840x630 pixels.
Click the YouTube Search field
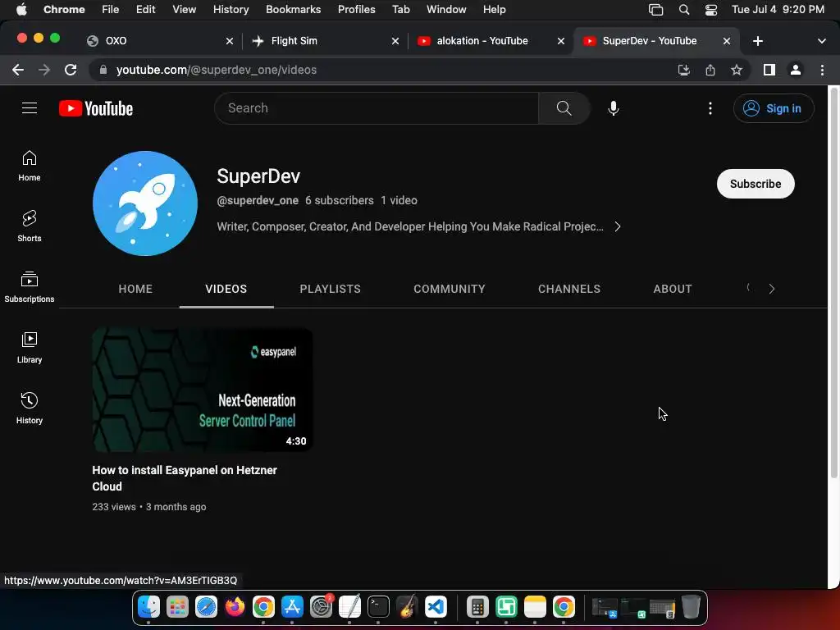coord(376,108)
